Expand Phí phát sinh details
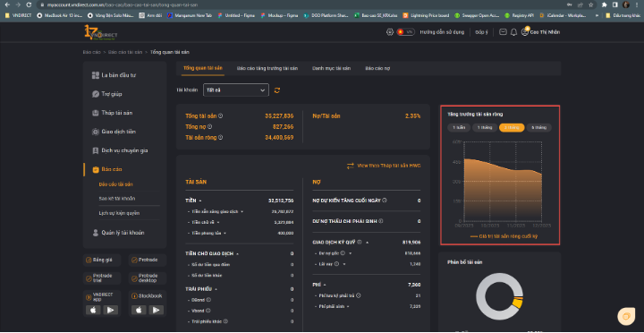Viewport: 644px width, 333px height. tap(348, 306)
